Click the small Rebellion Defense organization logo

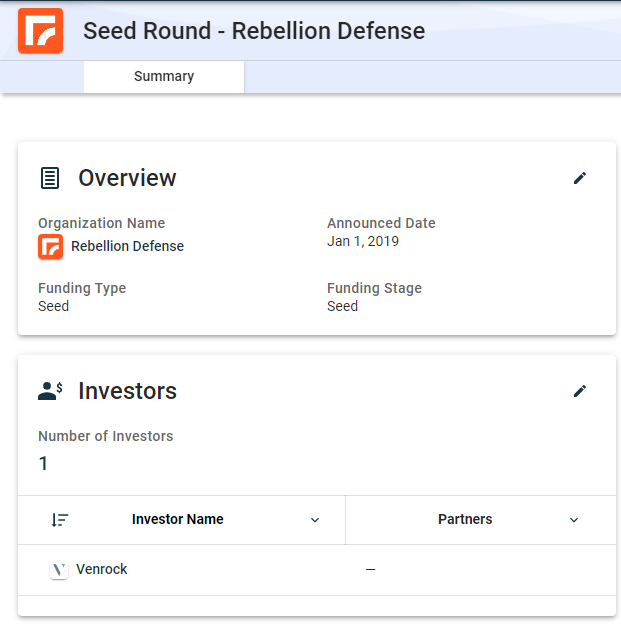pyautogui.click(x=51, y=246)
